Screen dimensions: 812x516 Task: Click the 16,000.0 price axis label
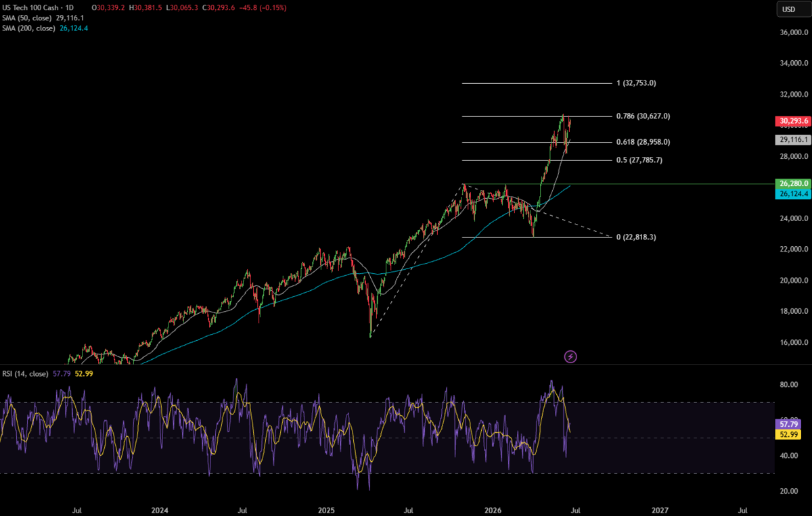pos(793,343)
